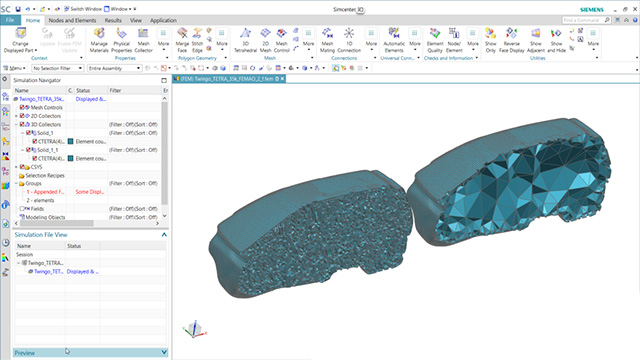The width and height of the screenshot is (640, 360).
Task: Switch to the View ribbon tab
Action: coord(136,20)
